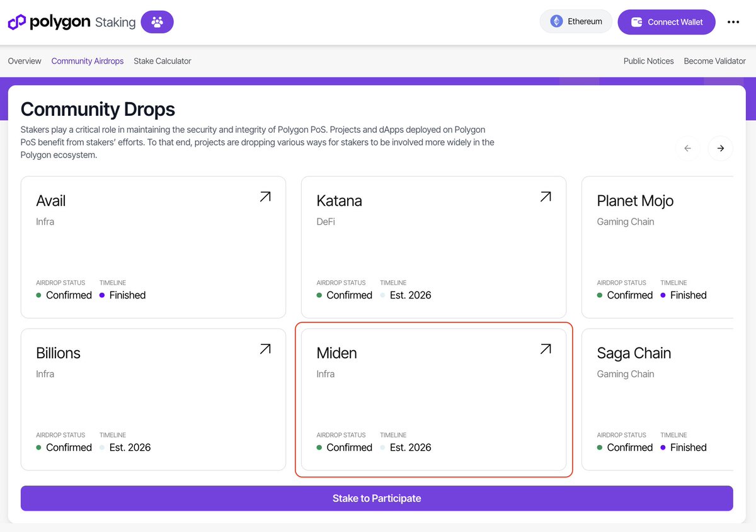Screen dimensions: 756x532
Task: Click the Polygon logo in header
Action: coord(49,22)
